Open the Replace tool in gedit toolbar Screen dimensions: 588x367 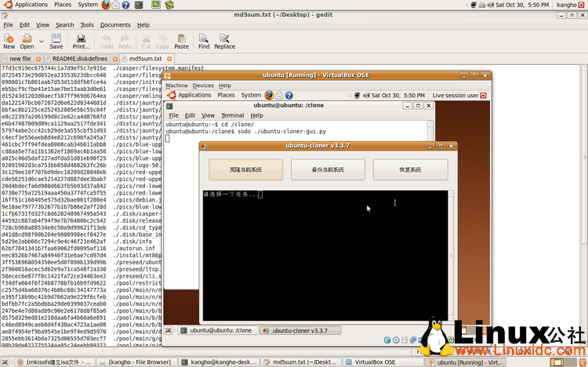pos(225,42)
